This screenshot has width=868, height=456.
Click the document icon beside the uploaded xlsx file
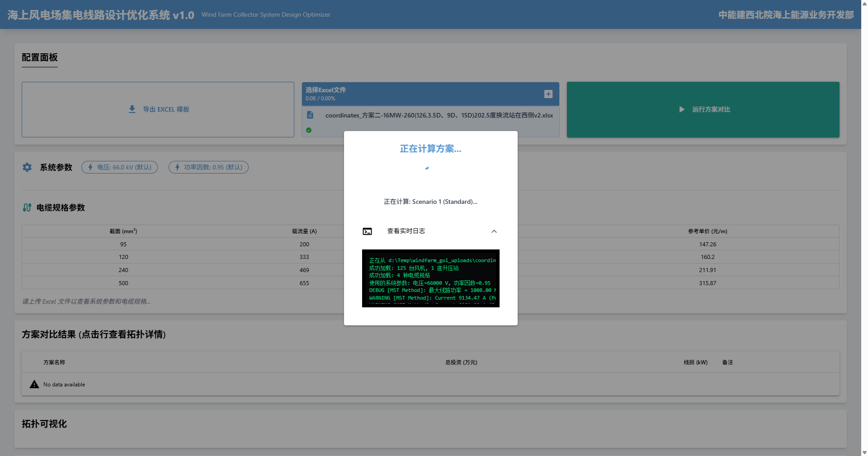(x=310, y=115)
